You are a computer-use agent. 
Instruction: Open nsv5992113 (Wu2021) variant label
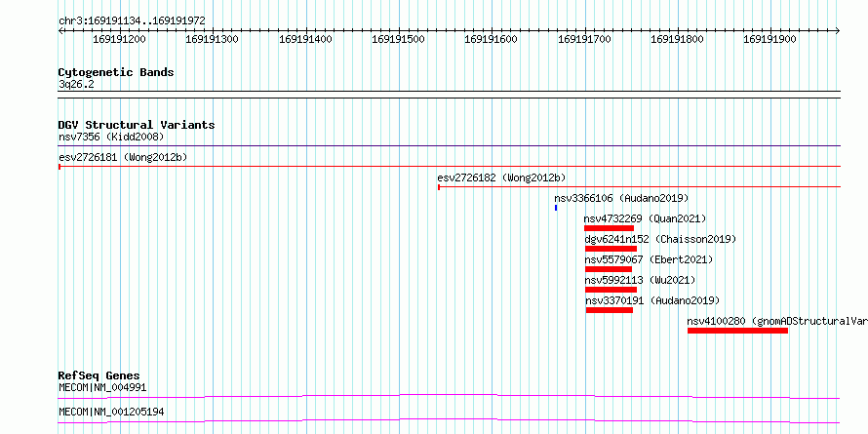(640, 280)
